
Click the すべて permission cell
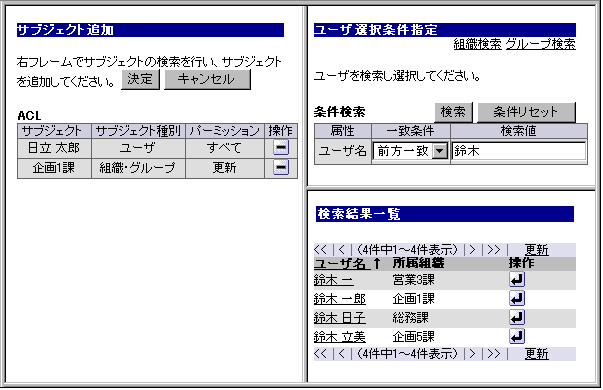[225, 148]
